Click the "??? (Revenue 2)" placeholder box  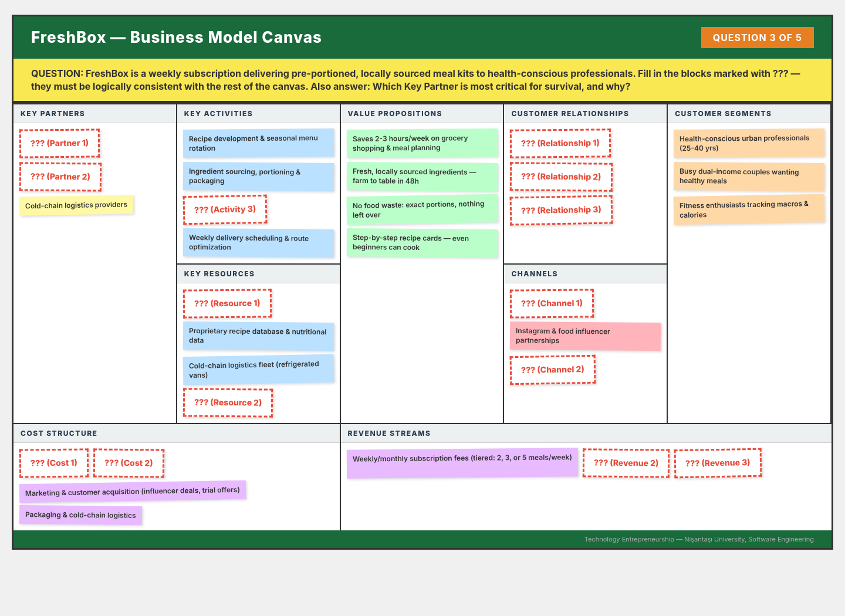(626, 463)
